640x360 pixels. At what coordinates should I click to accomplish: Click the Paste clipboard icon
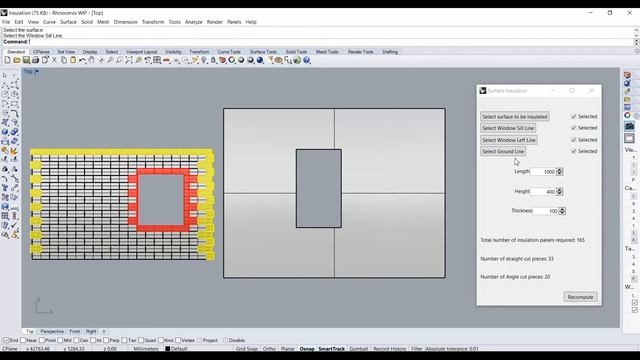73,60
